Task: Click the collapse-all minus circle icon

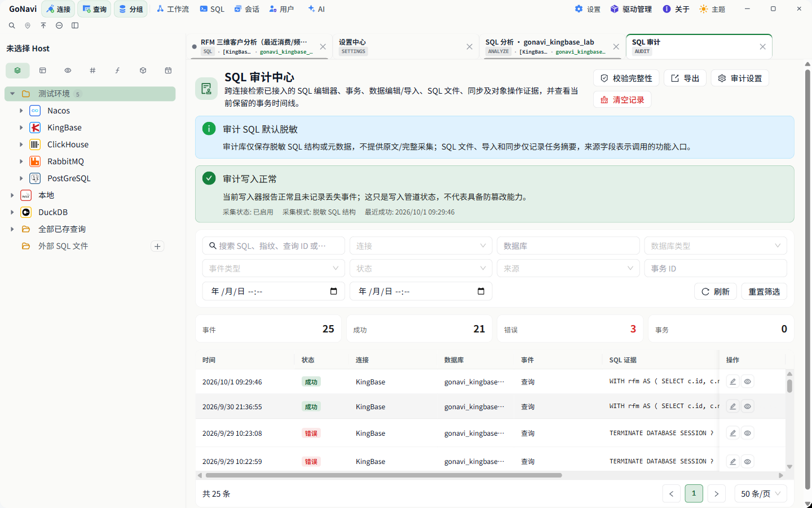Action: tap(59, 25)
